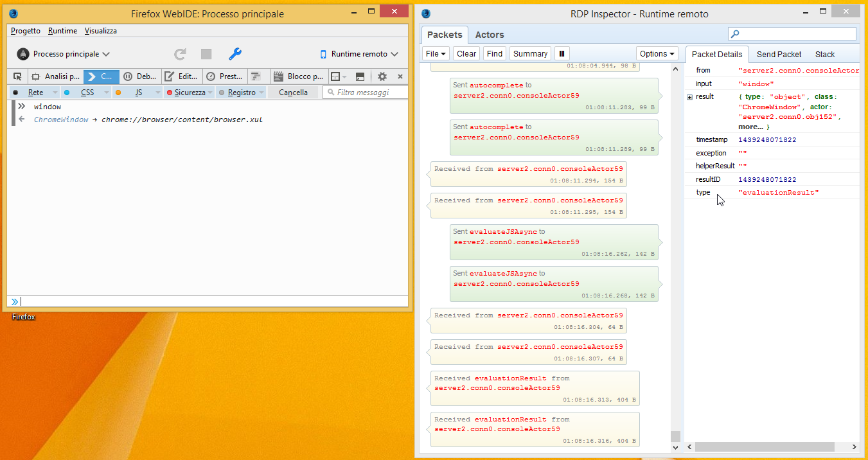Image resolution: width=868 pixels, height=460 pixels.
Task: Open the Editor stili tool tab
Action: point(182,76)
